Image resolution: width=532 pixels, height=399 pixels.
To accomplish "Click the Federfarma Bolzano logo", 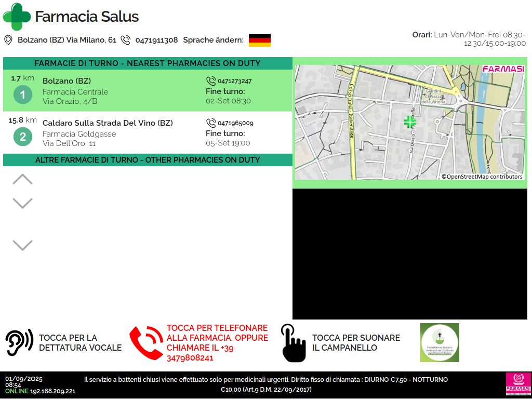I will pos(439,343).
